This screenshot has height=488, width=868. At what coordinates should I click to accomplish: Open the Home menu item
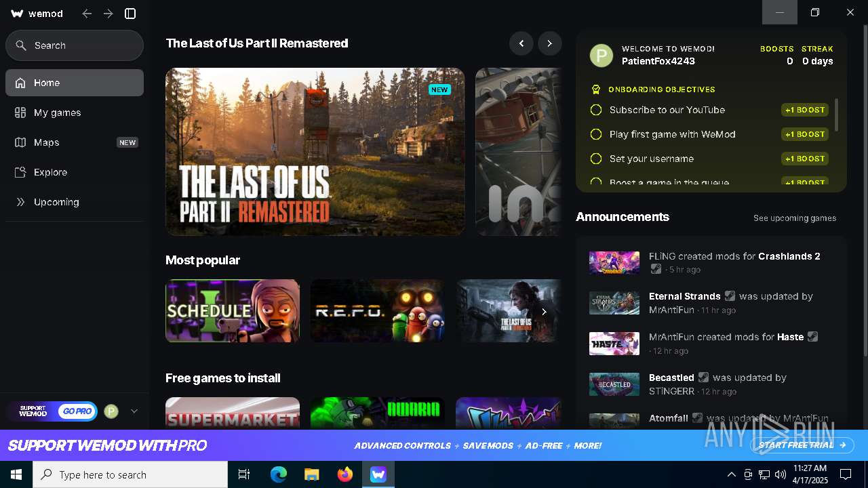(x=75, y=83)
